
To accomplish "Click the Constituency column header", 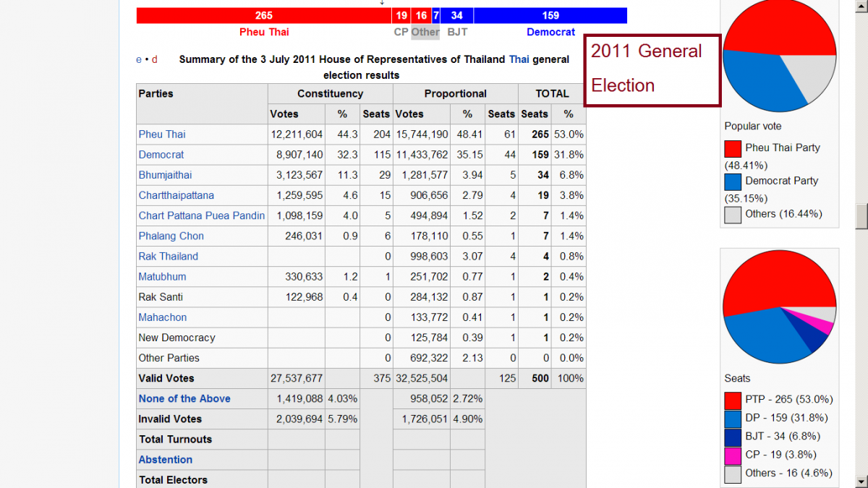I will (331, 94).
